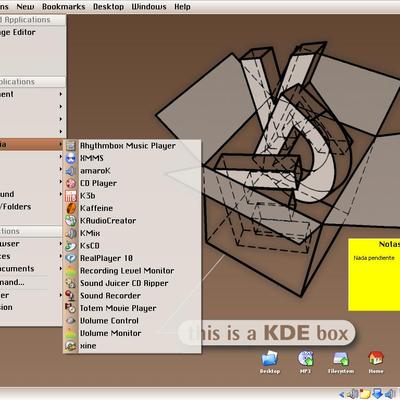Start KAudioCreator
This screenshot has width=400, height=400.
(x=132, y=221)
